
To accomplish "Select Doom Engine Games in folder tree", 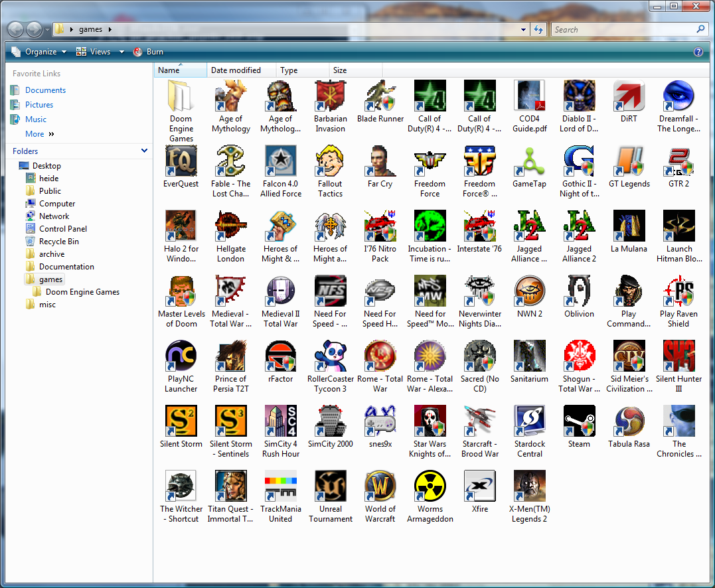I will point(82,292).
